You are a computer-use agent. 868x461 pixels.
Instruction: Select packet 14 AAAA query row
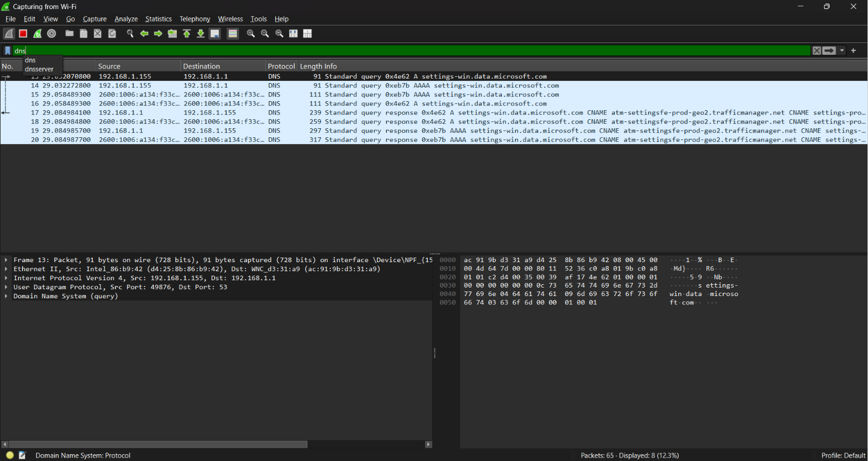[434, 86]
